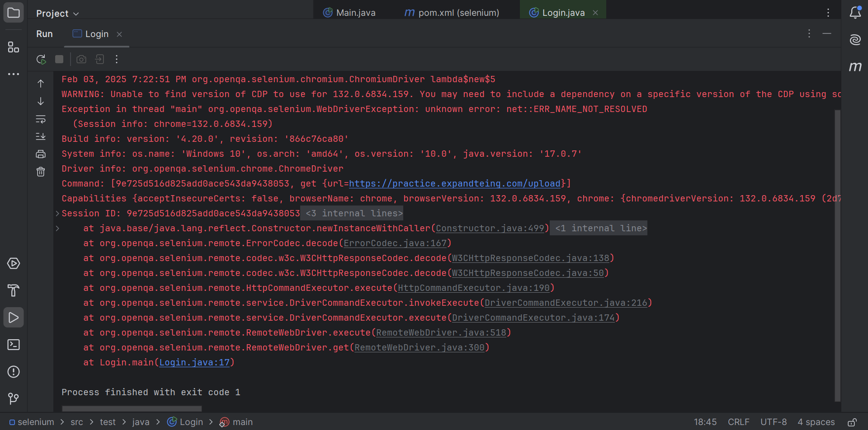Close the Login run tab
The image size is (868, 430).
[x=119, y=34]
